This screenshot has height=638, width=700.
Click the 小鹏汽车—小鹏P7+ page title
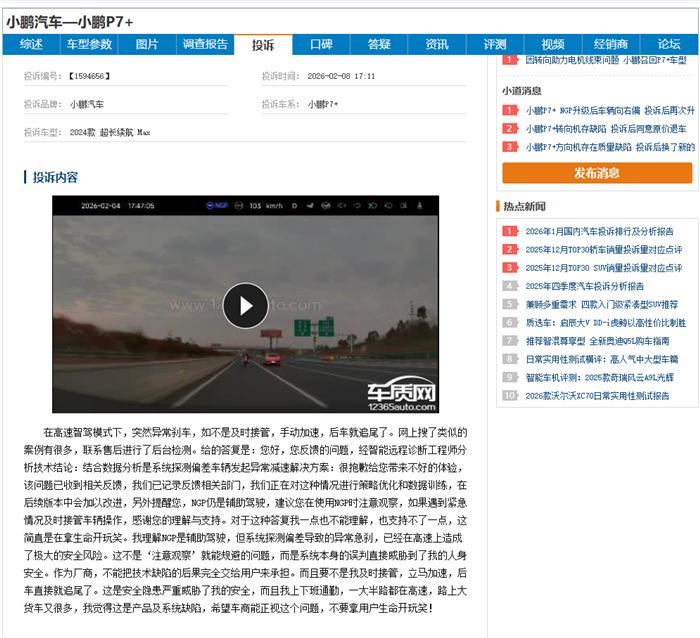tap(70, 22)
